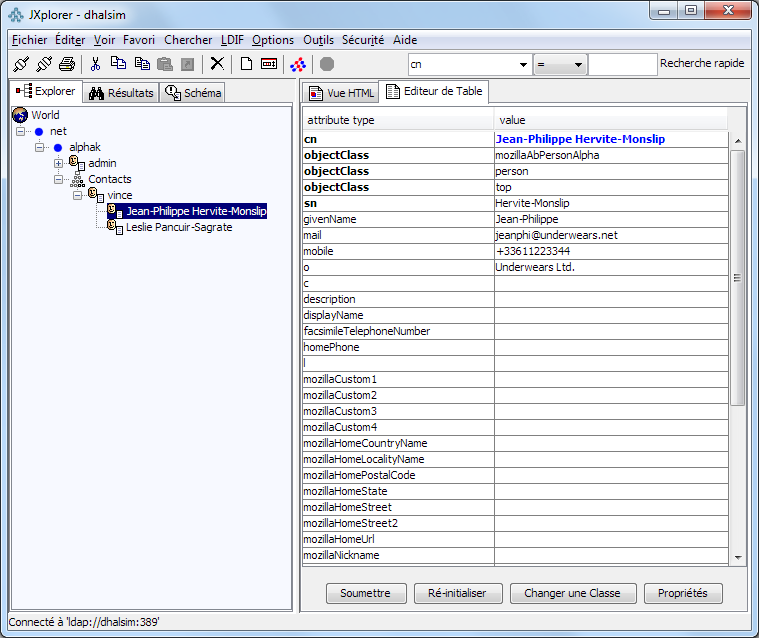Click the Changer une Classe button
The width and height of the screenshot is (759, 638).
coord(573,593)
